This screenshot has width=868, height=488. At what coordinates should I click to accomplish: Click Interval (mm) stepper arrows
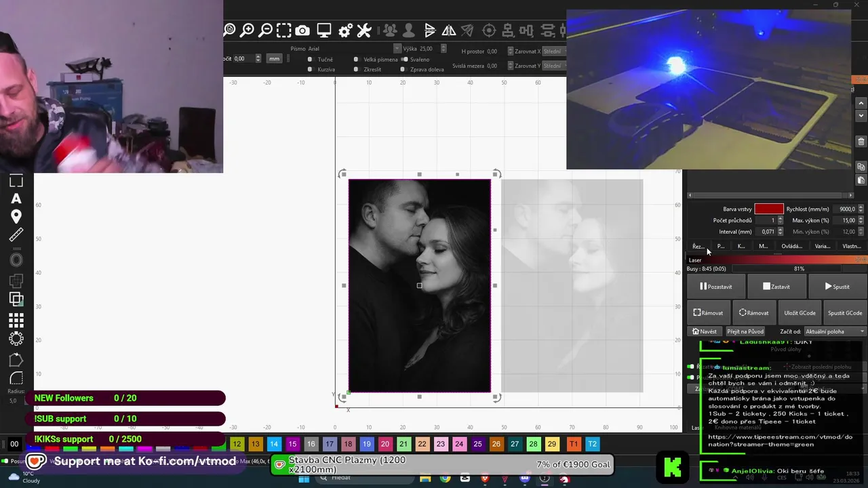pyautogui.click(x=780, y=232)
